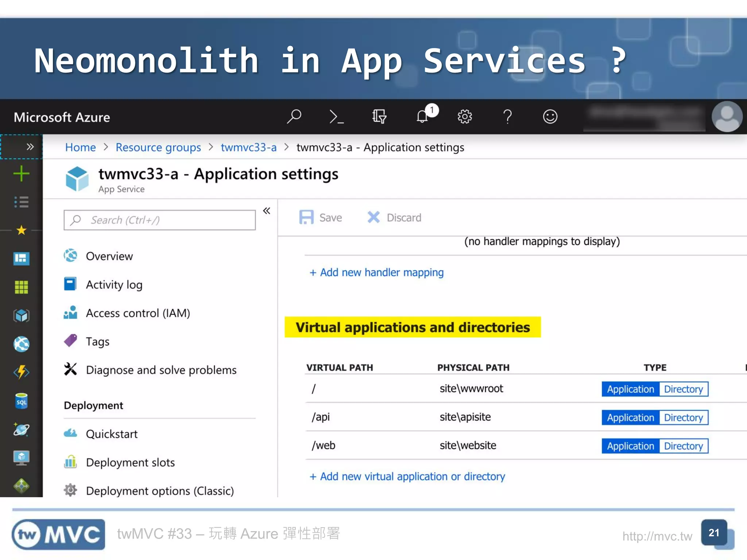The image size is (747, 560).
Task: Send feedback via smiley icon
Action: click(550, 117)
